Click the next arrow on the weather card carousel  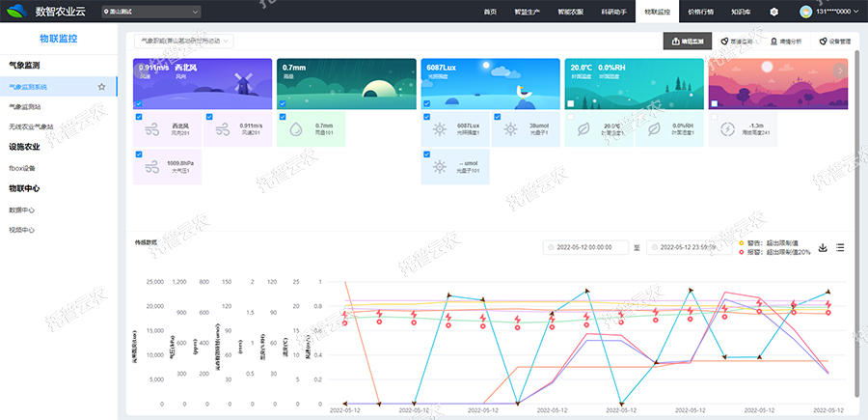tap(840, 70)
